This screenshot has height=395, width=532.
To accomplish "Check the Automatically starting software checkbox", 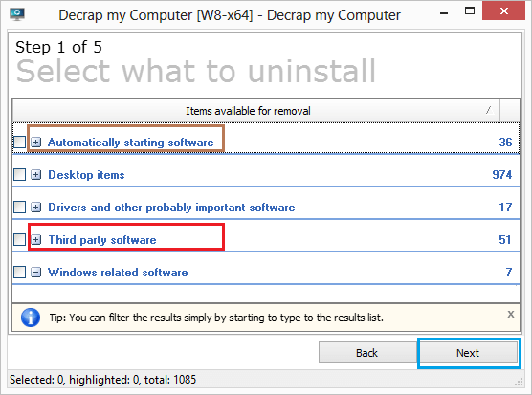I will 20,143.
